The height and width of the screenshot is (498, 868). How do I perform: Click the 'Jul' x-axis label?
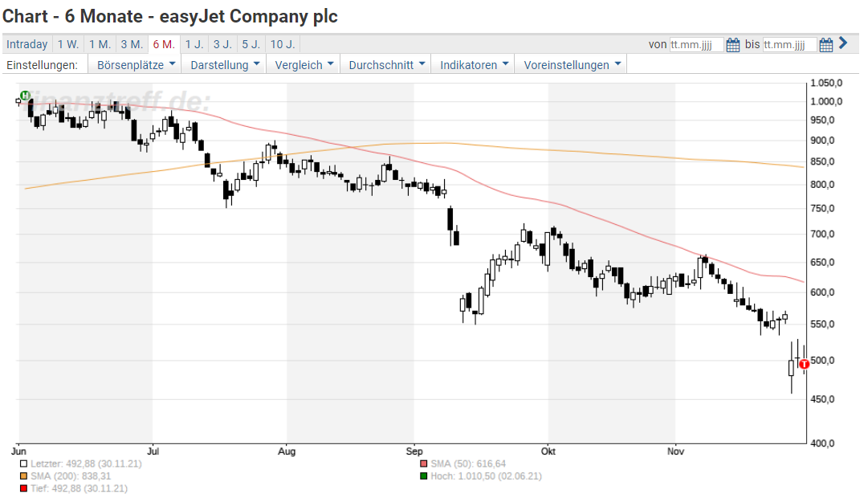153,451
